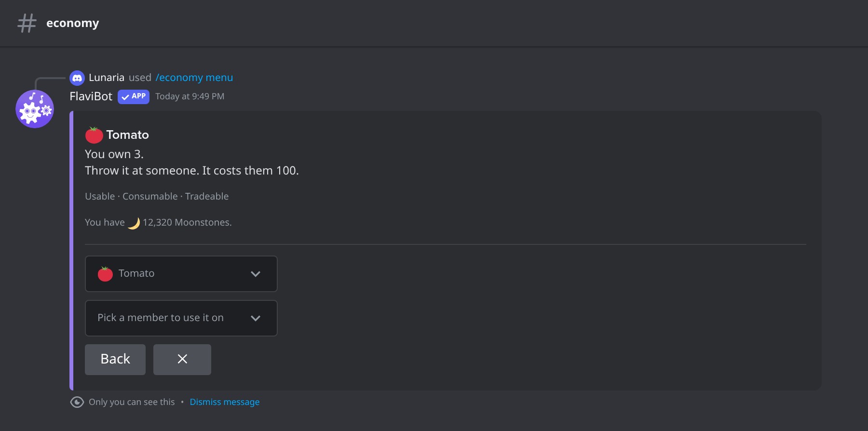Open FlaviBot's avatar profile

tap(35, 109)
